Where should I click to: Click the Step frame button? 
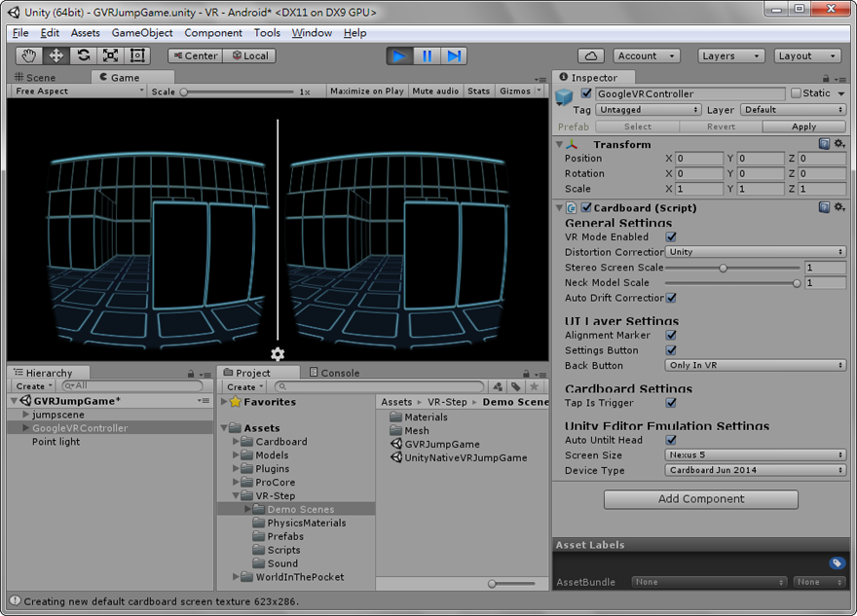(x=454, y=55)
